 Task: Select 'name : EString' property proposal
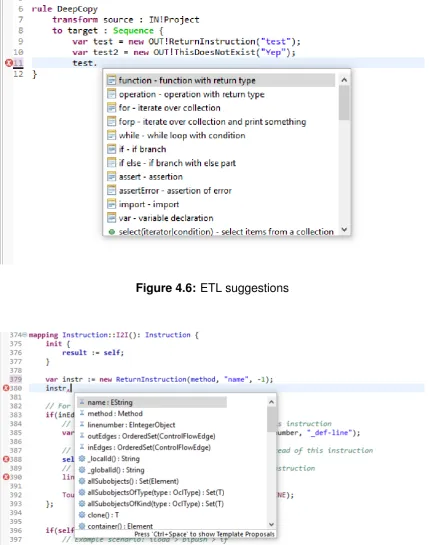pos(152,402)
